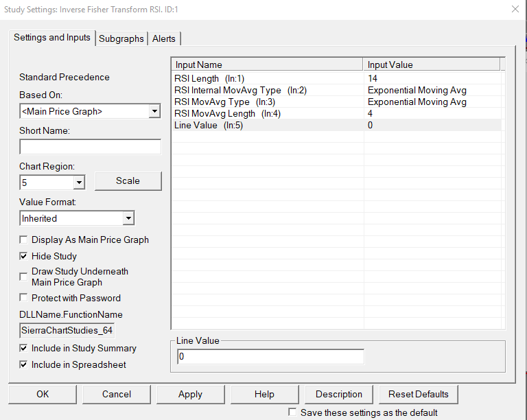Viewport: 527px width, 420px height.
Task: Expand the Value Format dropdown
Action: click(128, 218)
